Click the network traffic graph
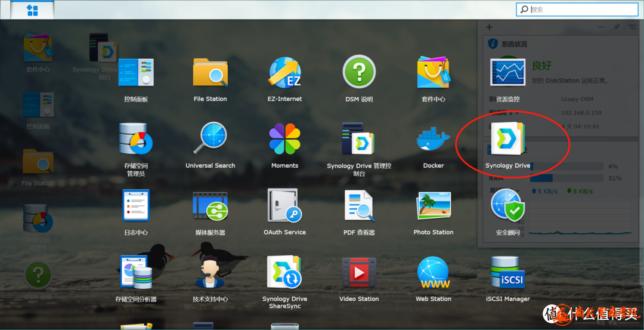Screen dimensions: 644x330 [580, 218]
